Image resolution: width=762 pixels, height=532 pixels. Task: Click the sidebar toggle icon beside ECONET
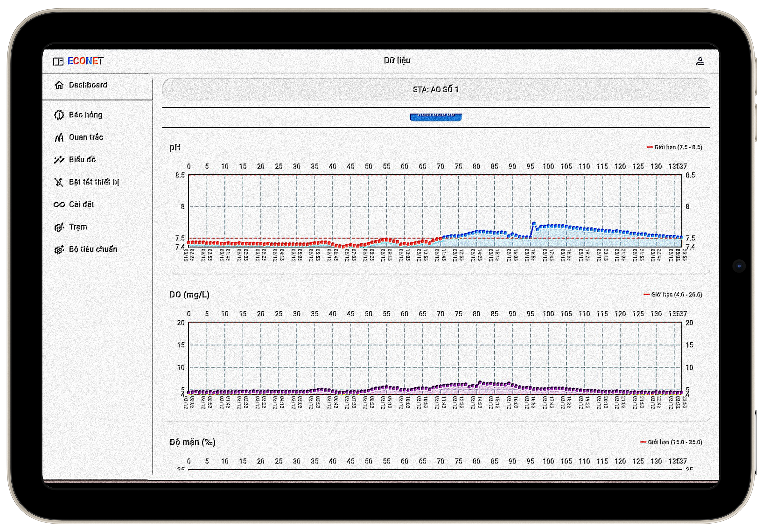click(58, 61)
